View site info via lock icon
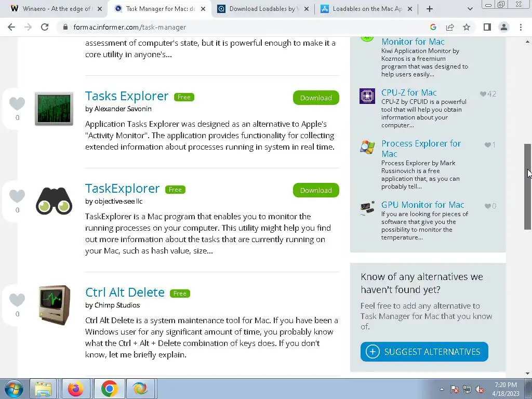 pyautogui.click(x=65, y=27)
